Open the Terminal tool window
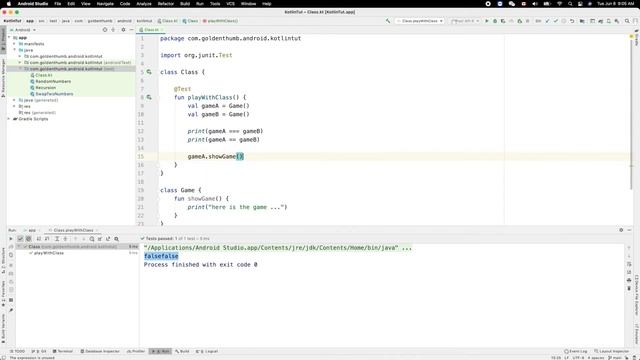The width and height of the screenshot is (640, 360). point(62,351)
